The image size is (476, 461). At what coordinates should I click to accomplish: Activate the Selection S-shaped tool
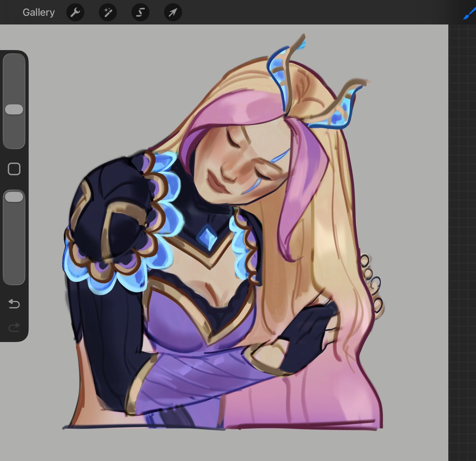pos(140,13)
